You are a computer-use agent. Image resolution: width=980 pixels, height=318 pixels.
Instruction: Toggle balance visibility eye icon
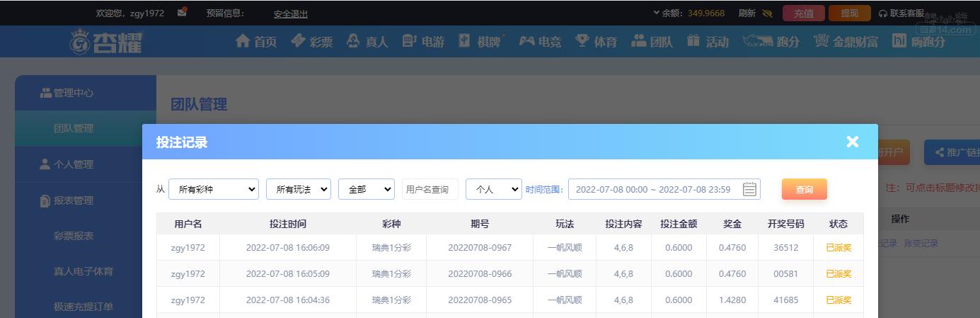coord(768,13)
